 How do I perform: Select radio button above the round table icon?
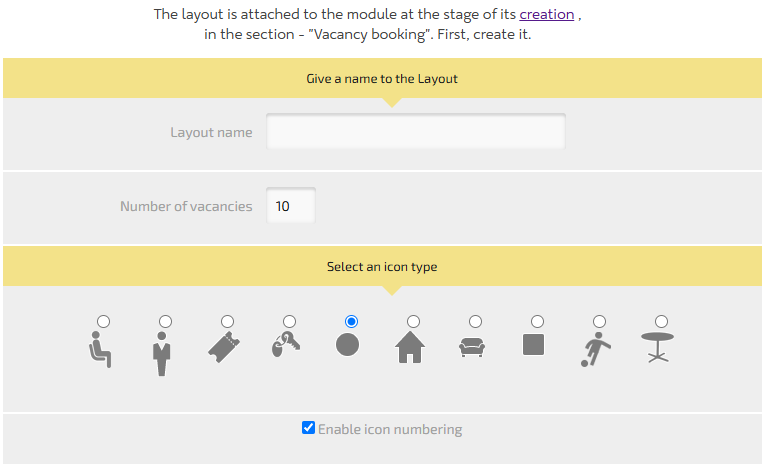pos(661,321)
